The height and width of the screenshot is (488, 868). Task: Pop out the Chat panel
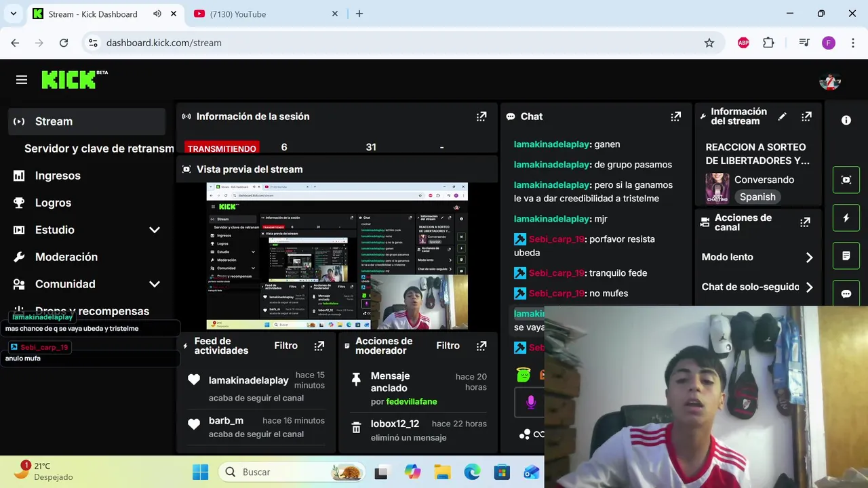(675, 117)
